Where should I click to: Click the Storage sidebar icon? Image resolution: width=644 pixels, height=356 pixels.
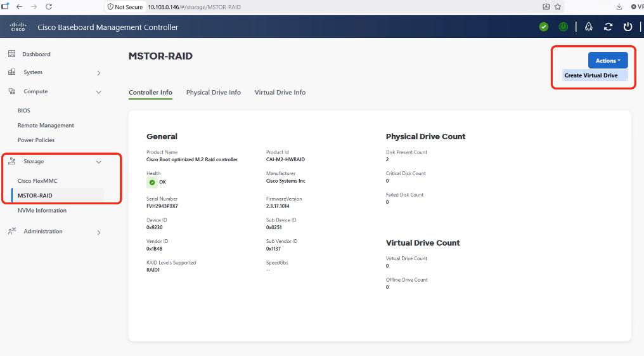12,161
